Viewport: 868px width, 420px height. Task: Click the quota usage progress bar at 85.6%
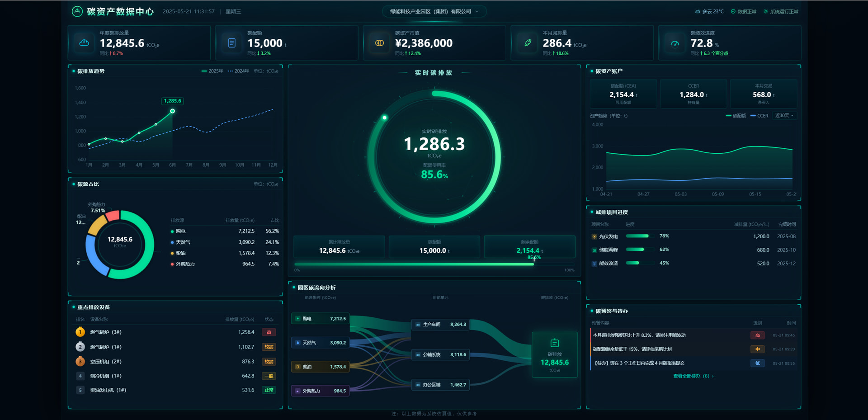coord(434,264)
